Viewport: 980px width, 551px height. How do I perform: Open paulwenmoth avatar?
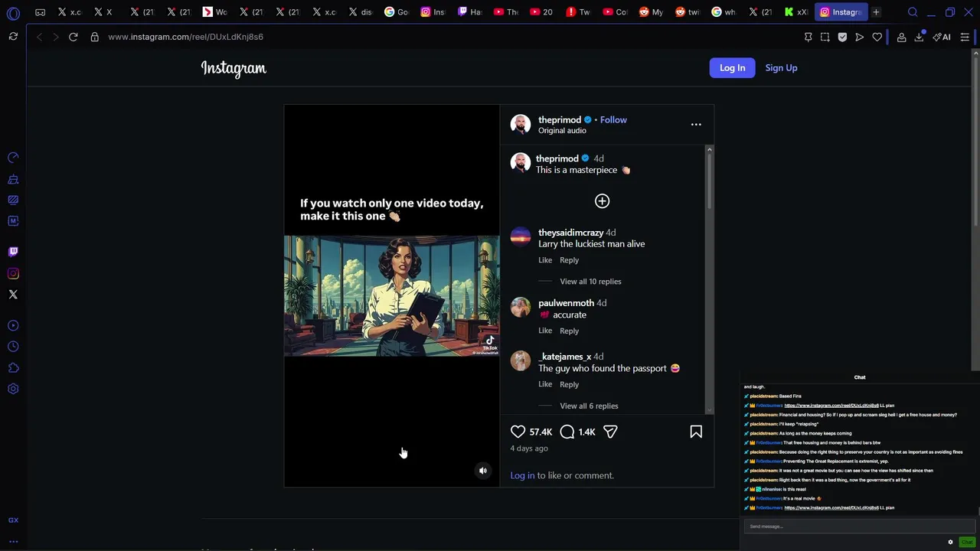[521, 307]
